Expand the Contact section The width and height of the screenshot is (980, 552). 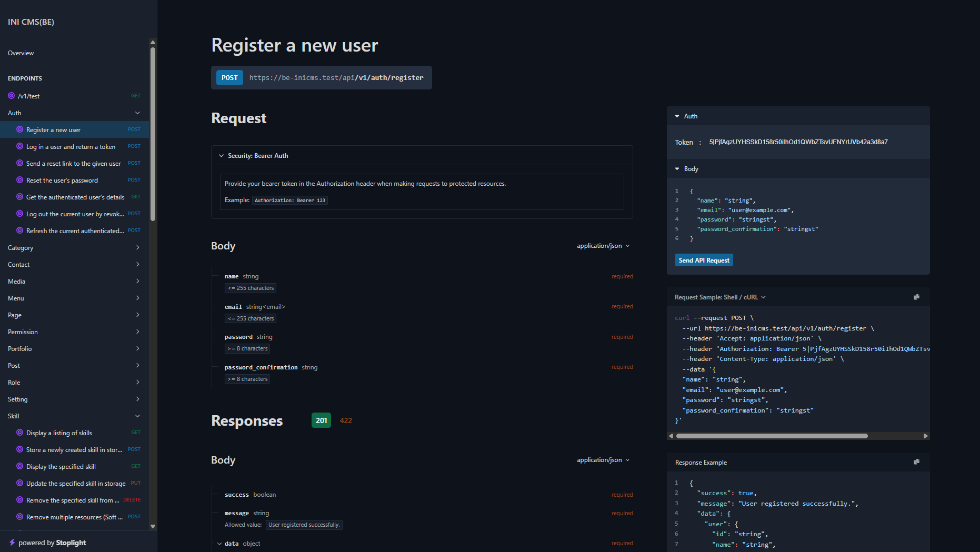pos(137,265)
